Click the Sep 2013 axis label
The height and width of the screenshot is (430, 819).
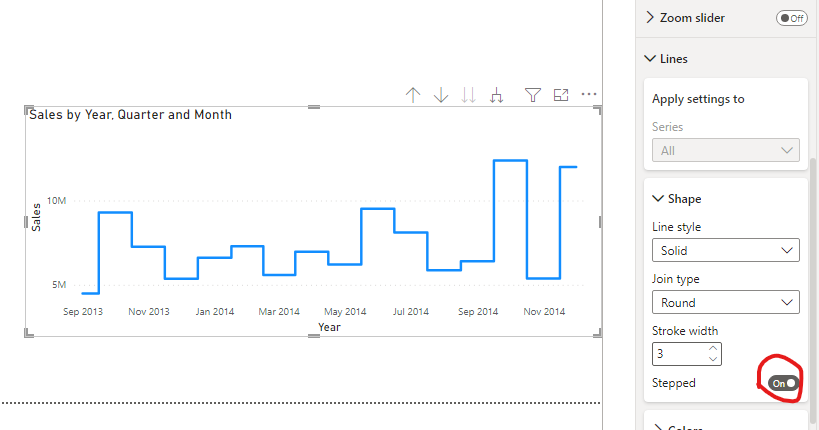pos(83,311)
